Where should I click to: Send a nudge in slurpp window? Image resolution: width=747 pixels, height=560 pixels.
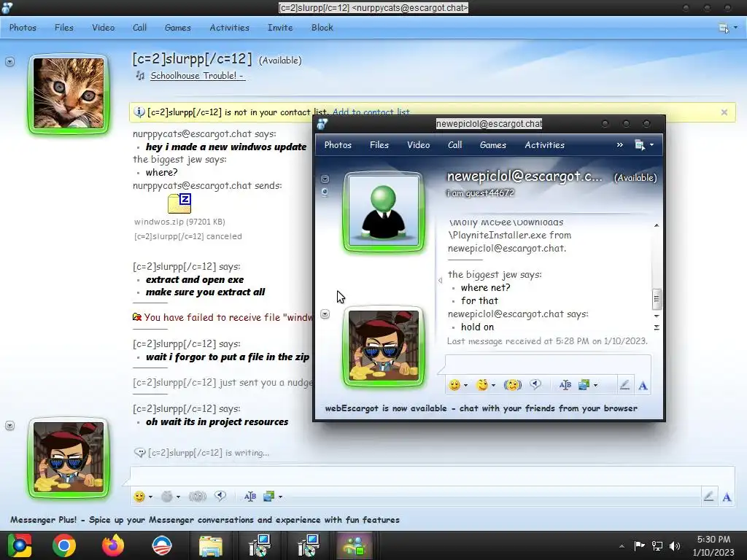pos(197,497)
